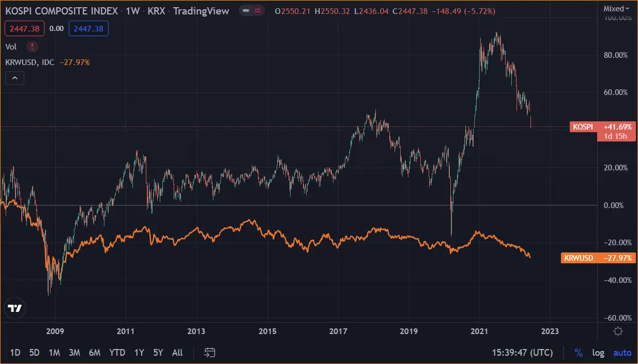Click the 2009 time axis label
Image resolution: width=638 pixels, height=364 pixels.
pos(55,331)
